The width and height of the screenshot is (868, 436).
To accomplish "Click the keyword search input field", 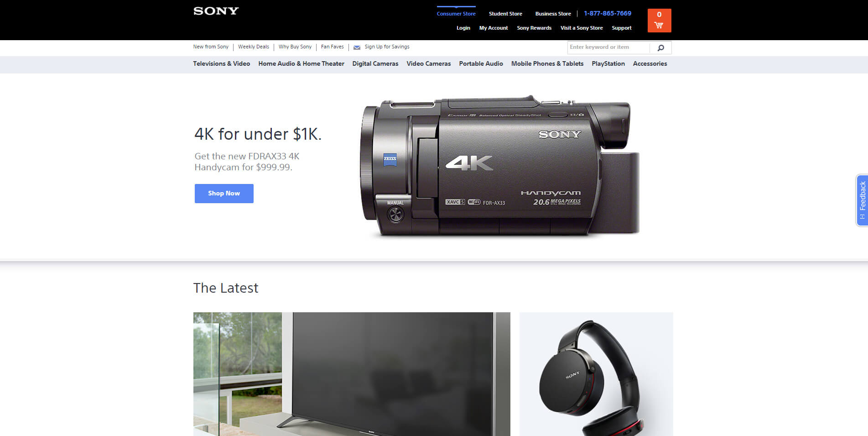I will (608, 47).
